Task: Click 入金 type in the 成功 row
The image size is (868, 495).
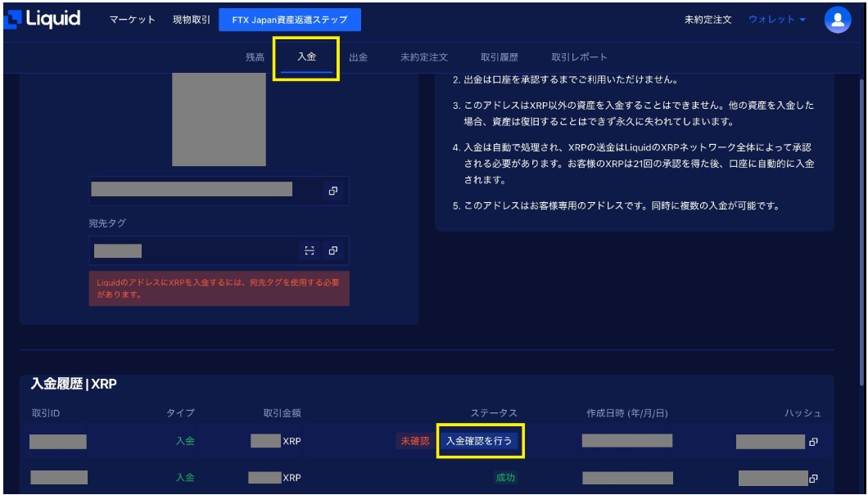Action: pyautogui.click(x=185, y=477)
